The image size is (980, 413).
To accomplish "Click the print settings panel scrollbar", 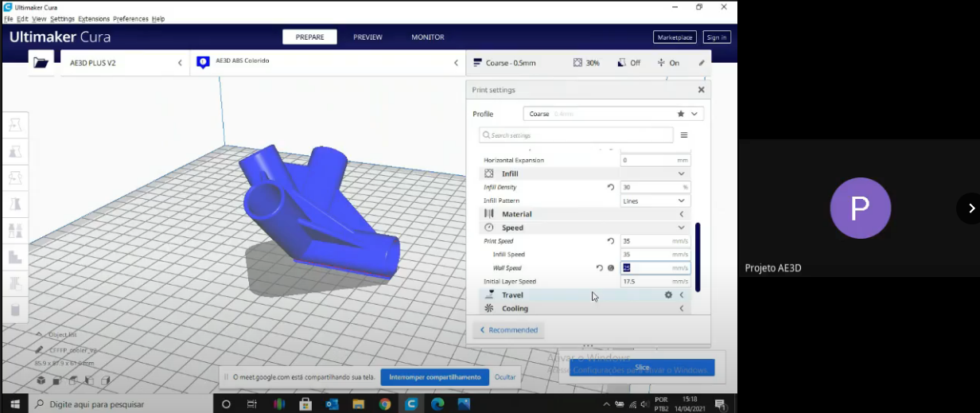I will [698, 257].
